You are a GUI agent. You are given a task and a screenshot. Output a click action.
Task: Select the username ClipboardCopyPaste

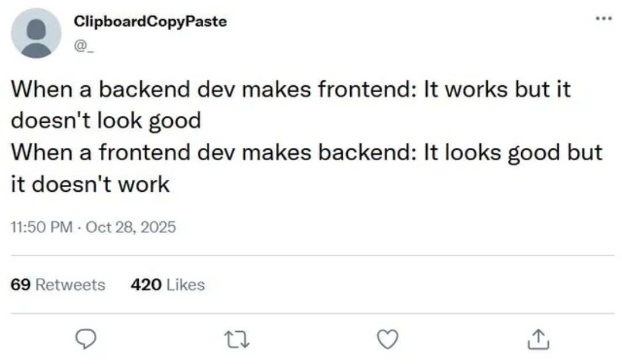[150, 23]
